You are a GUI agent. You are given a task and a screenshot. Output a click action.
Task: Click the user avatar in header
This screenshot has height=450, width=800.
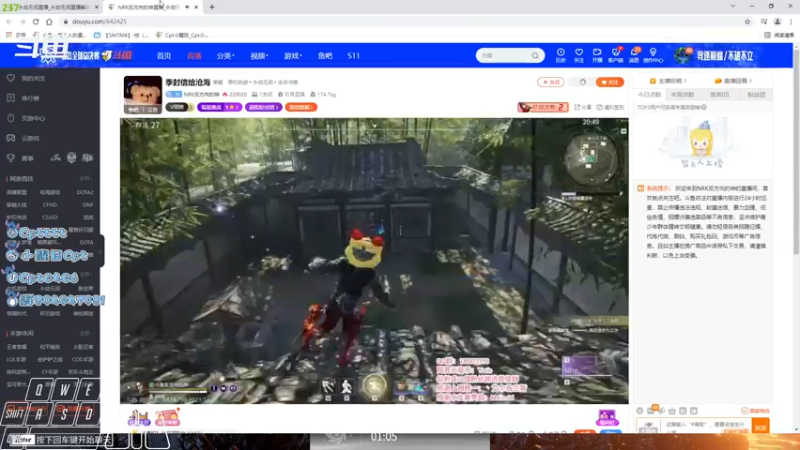click(x=683, y=55)
